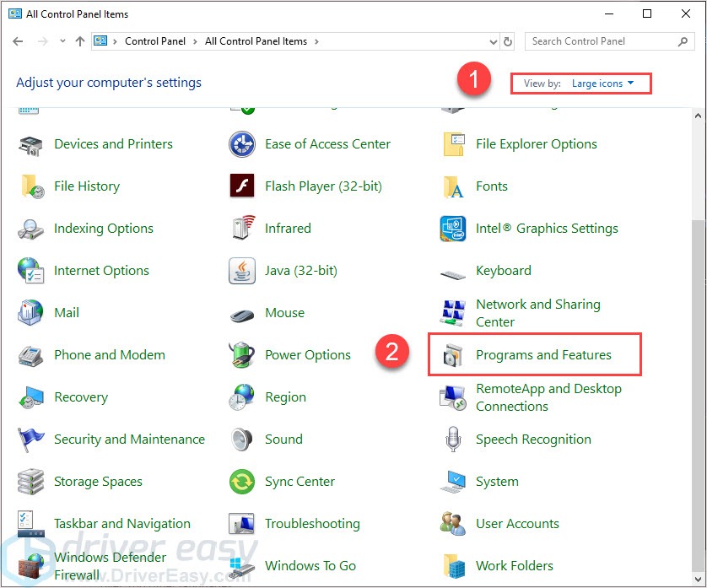The width and height of the screenshot is (707, 588).
Task: Click the Troubleshooting link
Action: pyautogui.click(x=312, y=524)
